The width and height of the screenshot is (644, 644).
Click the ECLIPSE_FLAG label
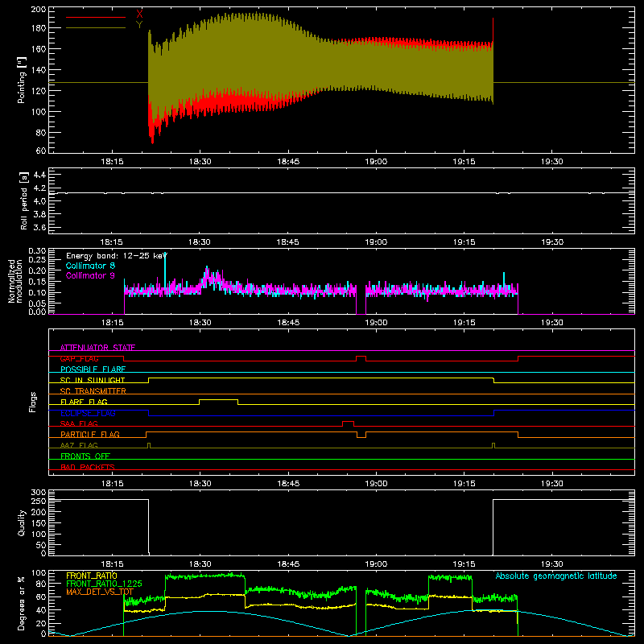(88, 413)
